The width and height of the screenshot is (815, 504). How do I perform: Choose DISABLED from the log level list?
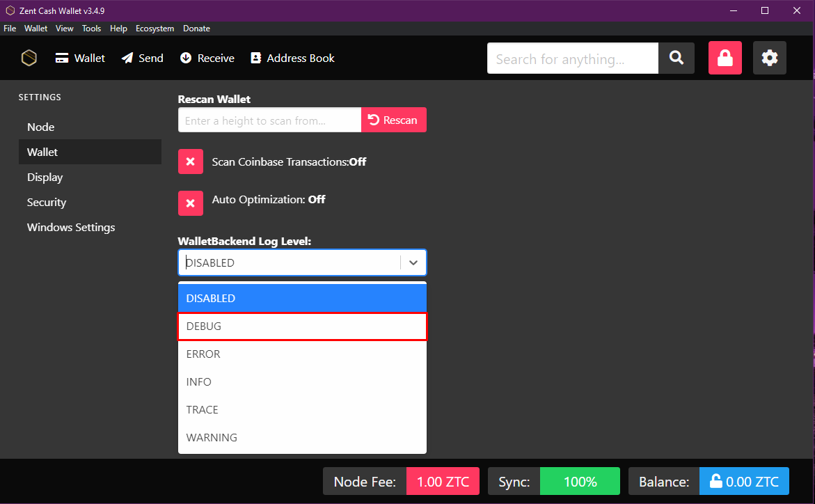click(x=302, y=298)
